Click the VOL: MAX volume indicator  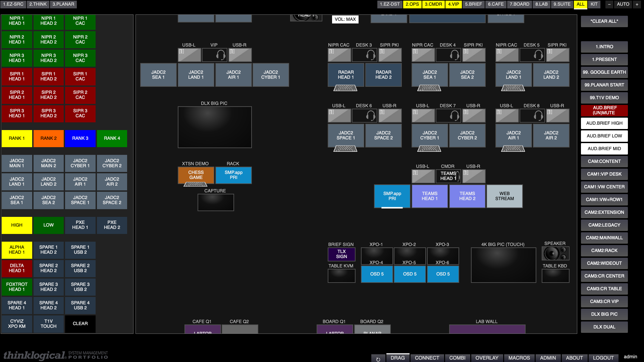click(x=345, y=19)
